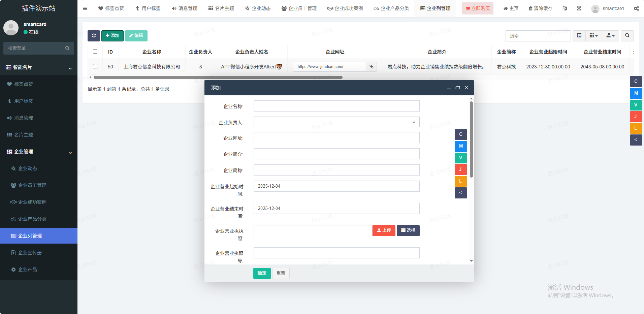Select the checkbox for row ID 50
Screen dimensions: 644x314
(95, 66)
